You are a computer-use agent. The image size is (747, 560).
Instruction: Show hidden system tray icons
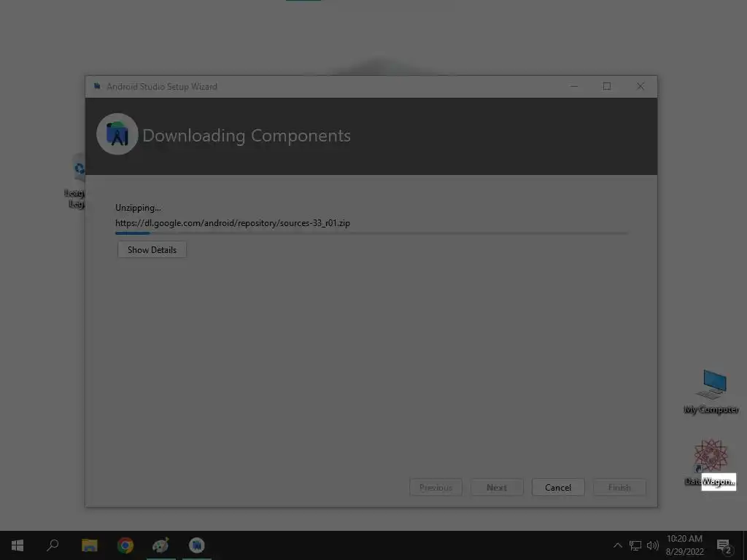(617, 545)
